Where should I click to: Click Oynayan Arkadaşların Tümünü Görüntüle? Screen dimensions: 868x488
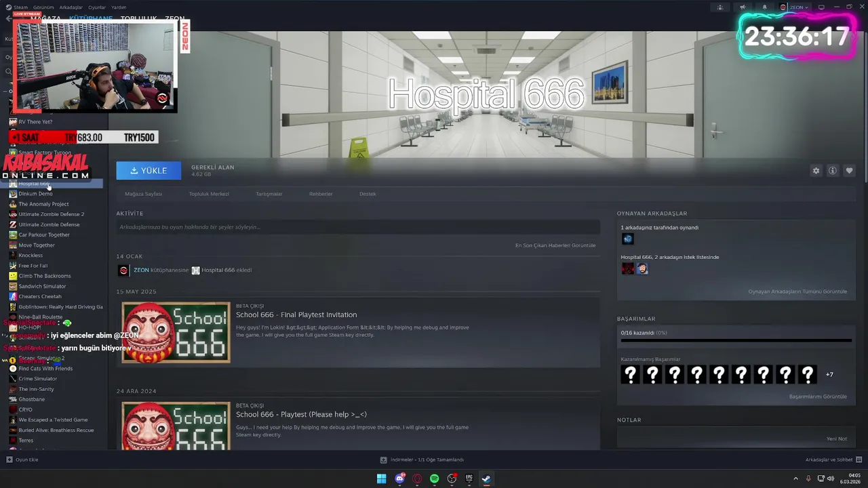coord(797,291)
